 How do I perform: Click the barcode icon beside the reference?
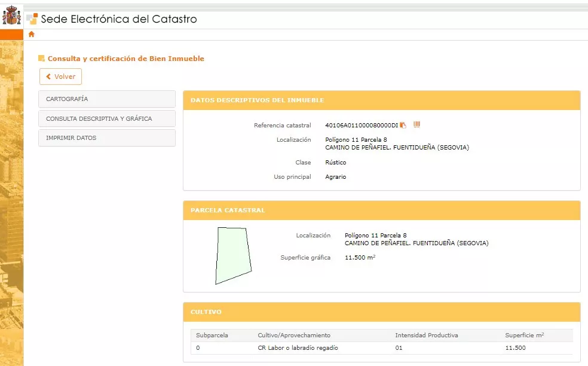(x=416, y=124)
